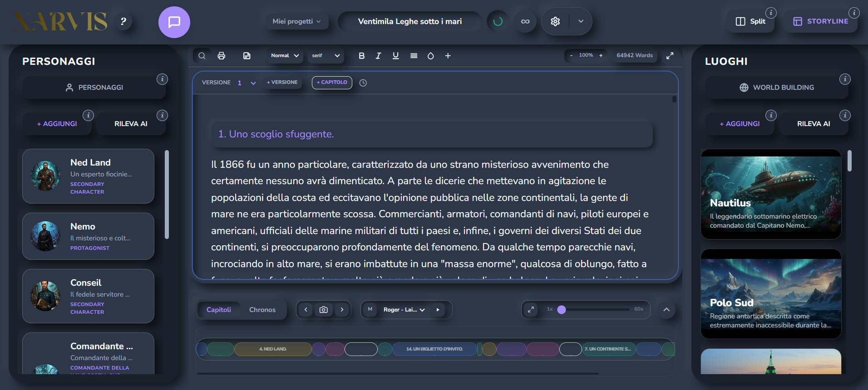868x390 pixels.
Task: Open the Polo Sud place card
Action: point(771,294)
